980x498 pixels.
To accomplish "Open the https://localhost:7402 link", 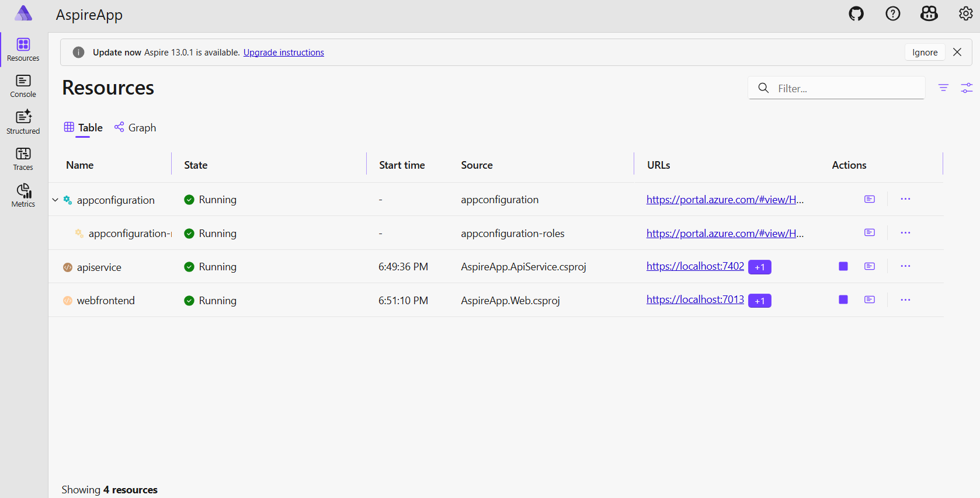I will point(695,266).
